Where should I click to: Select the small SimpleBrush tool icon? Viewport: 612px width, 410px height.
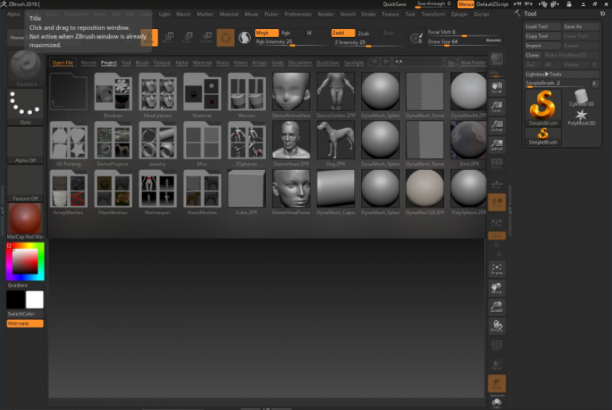pos(543,137)
